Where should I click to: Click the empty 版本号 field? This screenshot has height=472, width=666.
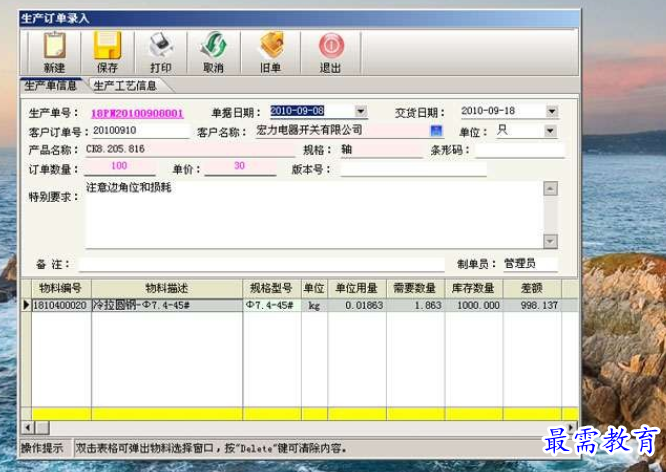point(413,169)
